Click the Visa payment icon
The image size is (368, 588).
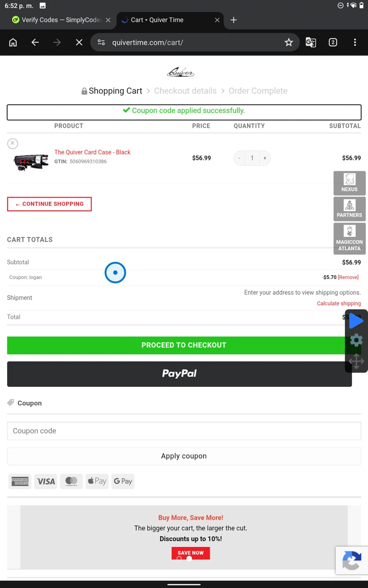pos(46,481)
